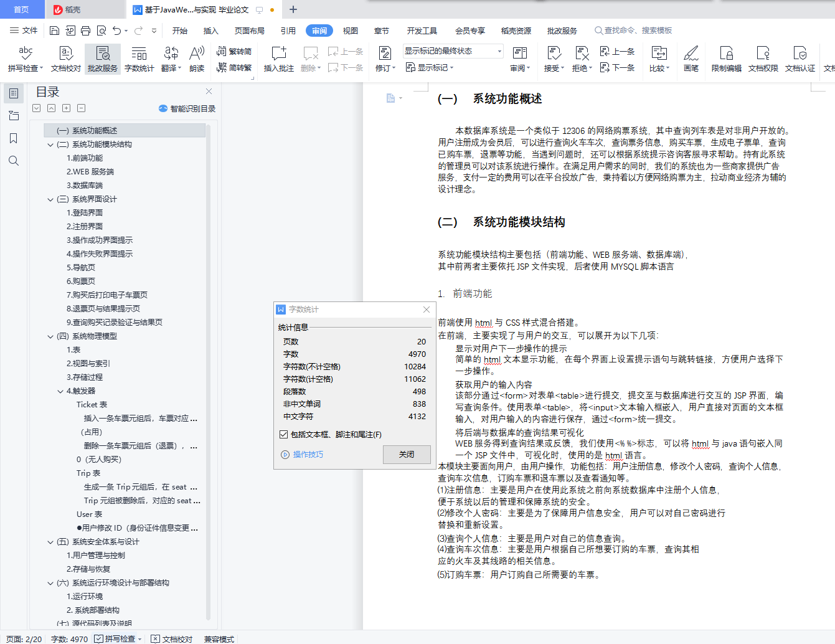Click the 翻译 translate tool
Image resolution: width=835 pixels, height=644 pixels.
pos(171,59)
